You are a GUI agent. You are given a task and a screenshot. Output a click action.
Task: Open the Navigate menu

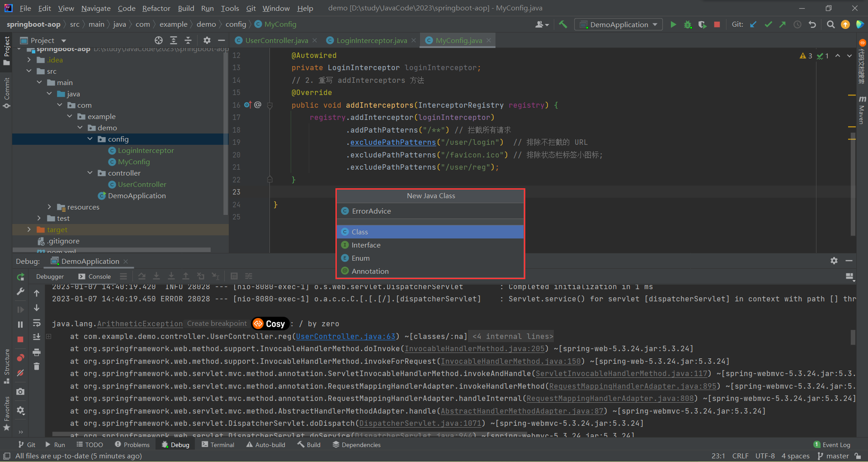(96, 8)
